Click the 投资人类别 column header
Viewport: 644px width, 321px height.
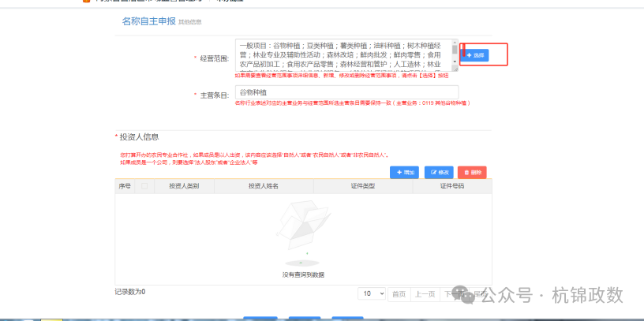coord(184,186)
